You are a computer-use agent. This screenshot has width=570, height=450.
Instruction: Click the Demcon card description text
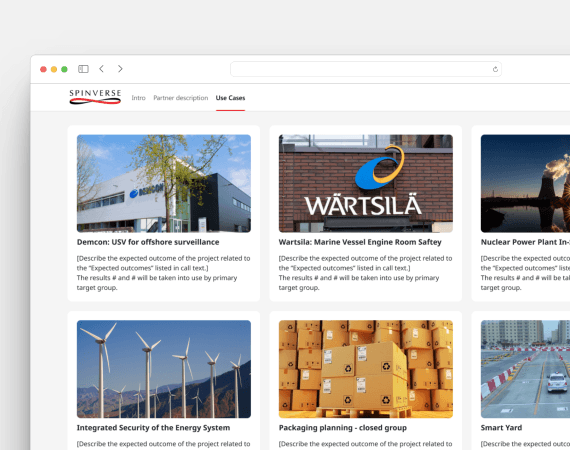163,273
